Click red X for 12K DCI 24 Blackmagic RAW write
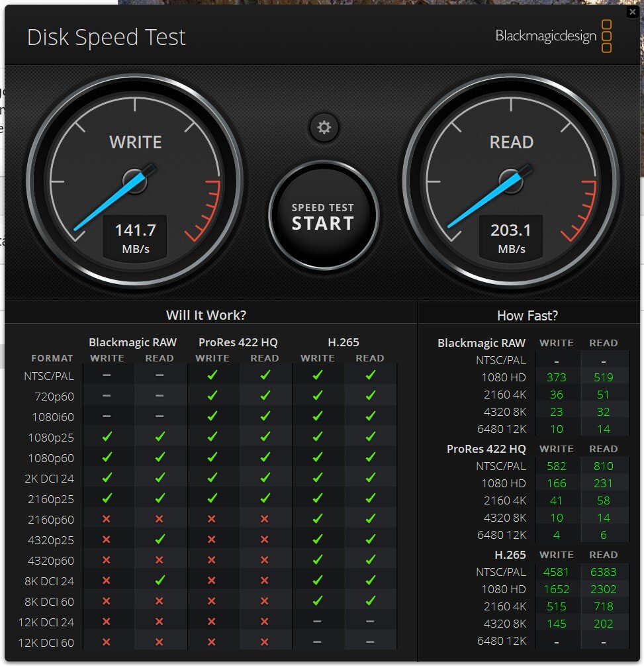644x666 pixels. coord(107,622)
